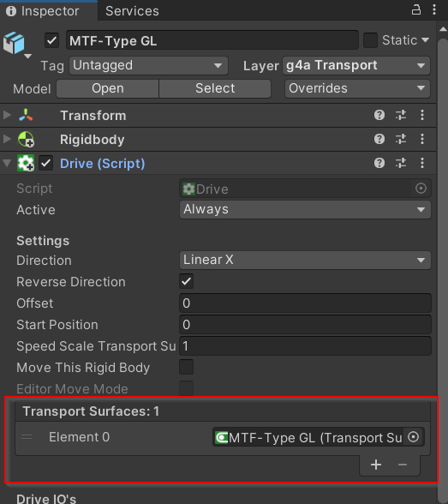Toggle the Static checkbox
This screenshot has width=448, height=504.
pyautogui.click(x=370, y=40)
